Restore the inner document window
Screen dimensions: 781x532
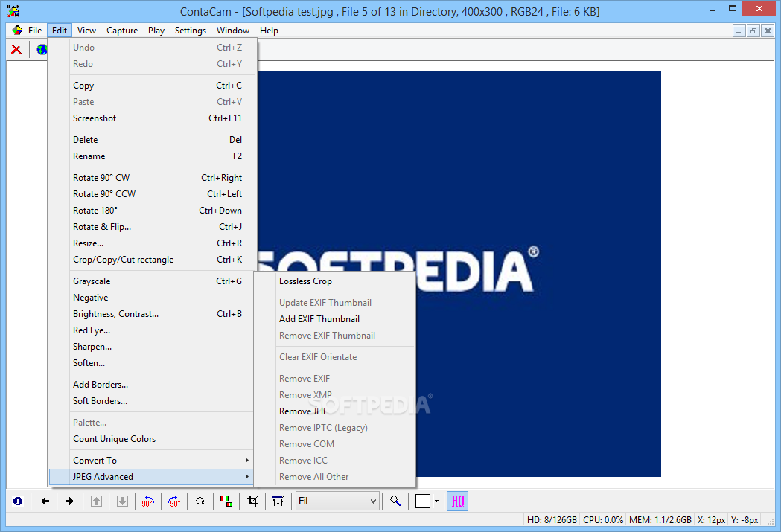coord(753,31)
